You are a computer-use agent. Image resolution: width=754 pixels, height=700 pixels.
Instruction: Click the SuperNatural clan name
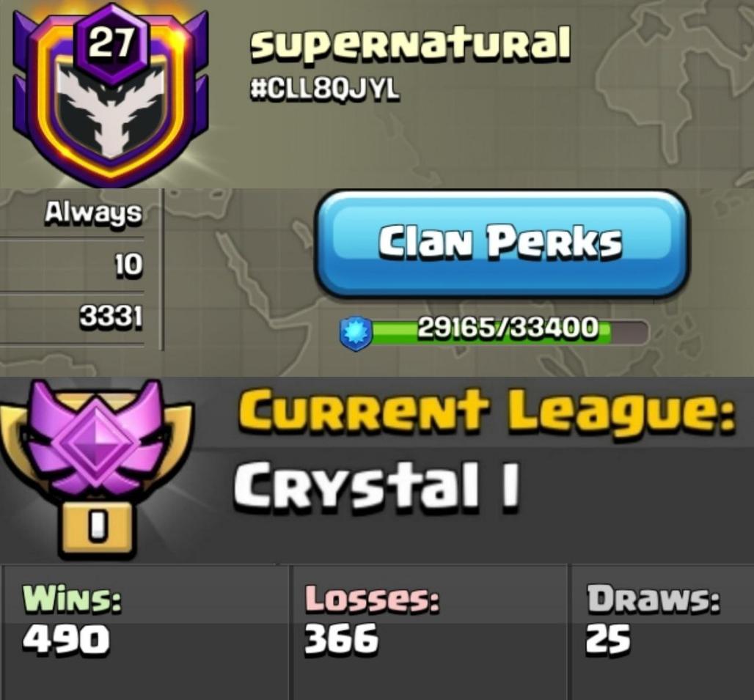[x=410, y=43]
